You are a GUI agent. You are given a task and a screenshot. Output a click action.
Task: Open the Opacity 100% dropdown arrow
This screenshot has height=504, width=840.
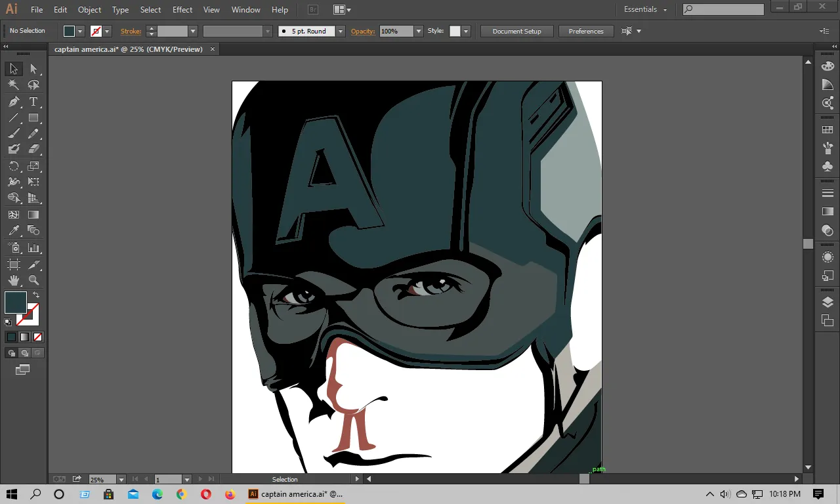418,31
